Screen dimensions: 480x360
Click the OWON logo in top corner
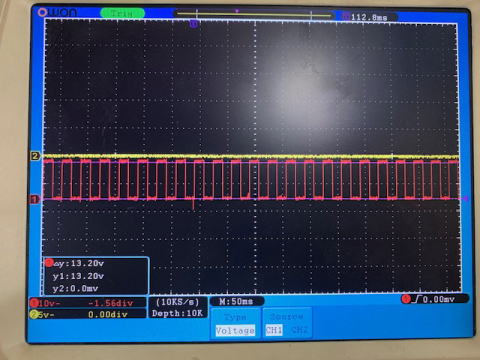tap(57, 13)
